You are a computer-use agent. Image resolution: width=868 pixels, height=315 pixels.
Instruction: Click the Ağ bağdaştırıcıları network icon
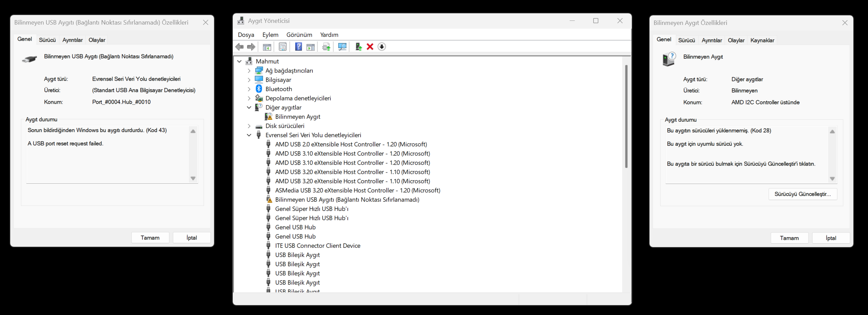tap(259, 70)
